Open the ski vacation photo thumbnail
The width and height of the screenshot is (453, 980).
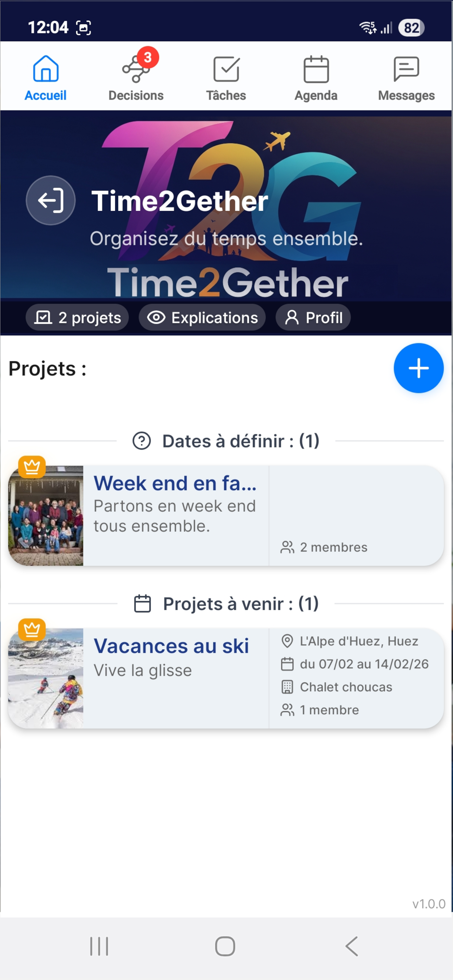tap(46, 679)
